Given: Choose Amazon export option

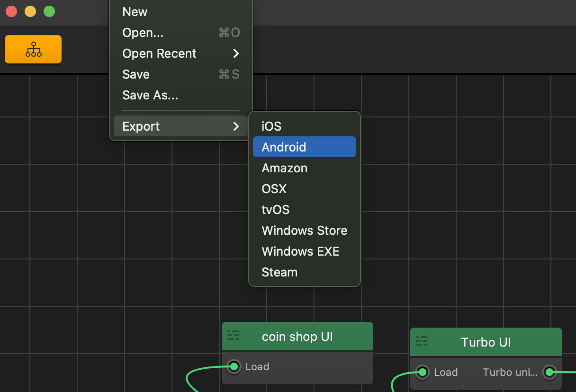Looking at the screenshot, I should pos(305,168).
